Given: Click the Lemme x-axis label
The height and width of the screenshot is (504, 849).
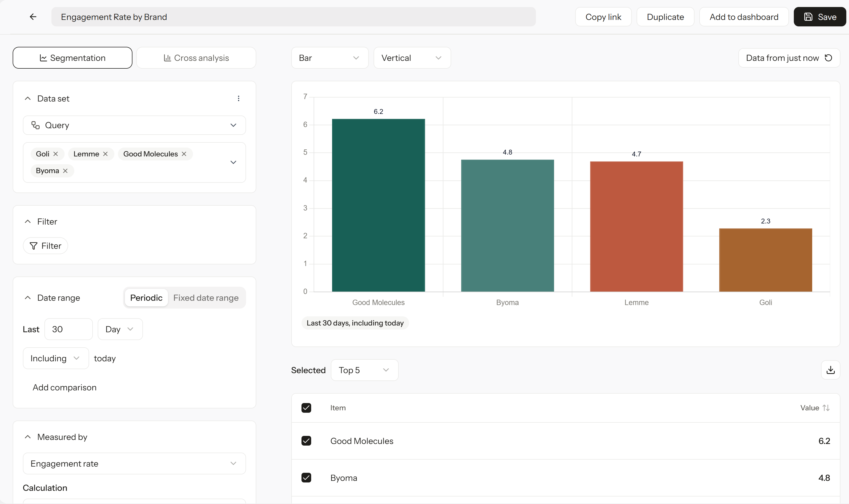Looking at the screenshot, I should tap(637, 303).
